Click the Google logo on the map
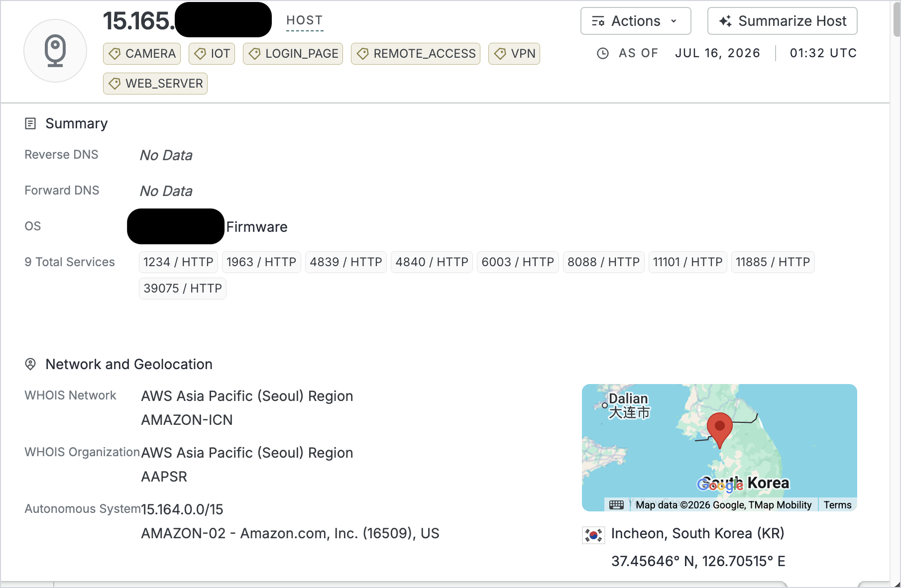This screenshot has width=901, height=588. (720, 485)
